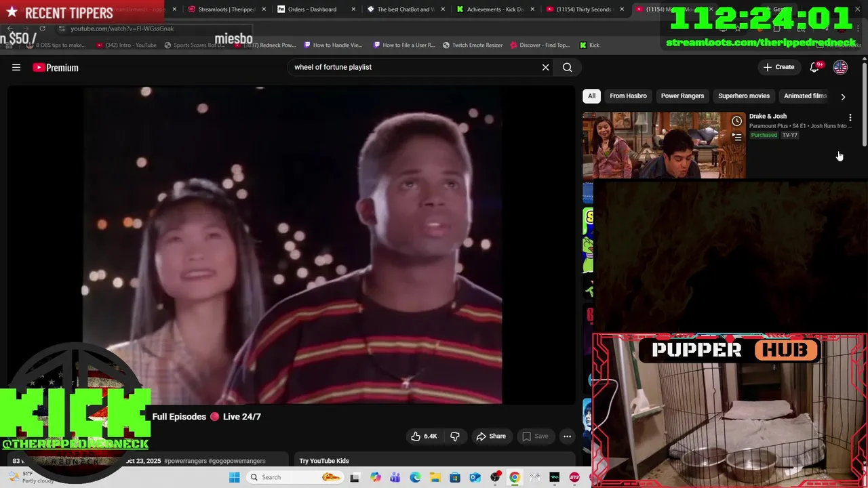Close the Orders – Dashboard tab
This screenshot has width=868, height=488.
point(353,9)
